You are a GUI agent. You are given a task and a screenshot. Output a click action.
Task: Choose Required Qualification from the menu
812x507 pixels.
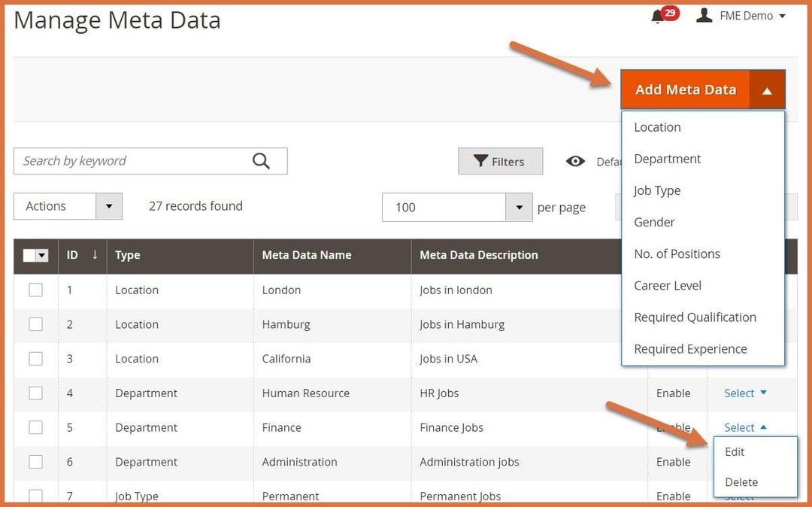(x=695, y=317)
